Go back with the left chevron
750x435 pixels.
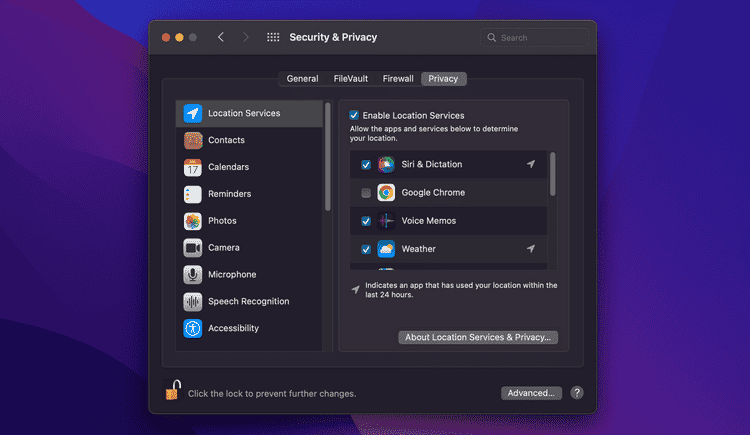click(x=221, y=37)
